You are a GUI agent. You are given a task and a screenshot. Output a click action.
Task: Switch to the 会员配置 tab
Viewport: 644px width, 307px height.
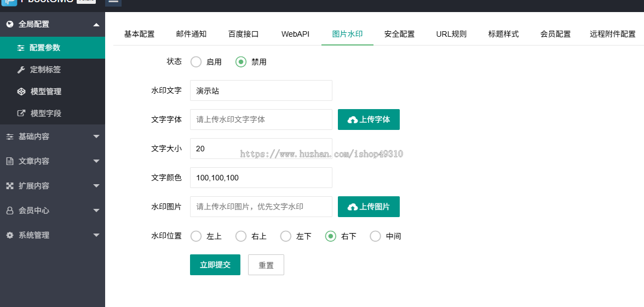pyautogui.click(x=555, y=34)
